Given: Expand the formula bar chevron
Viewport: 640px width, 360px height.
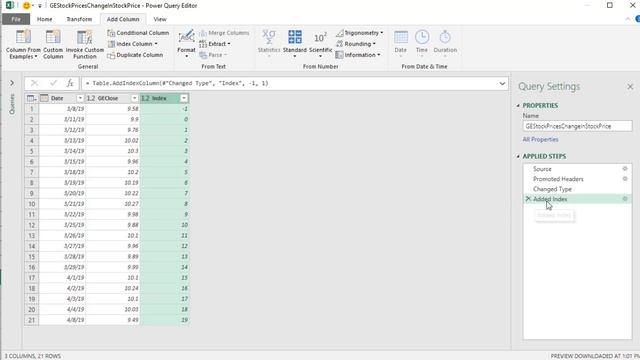Looking at the screenshot, I should click(x=502, y=83).
